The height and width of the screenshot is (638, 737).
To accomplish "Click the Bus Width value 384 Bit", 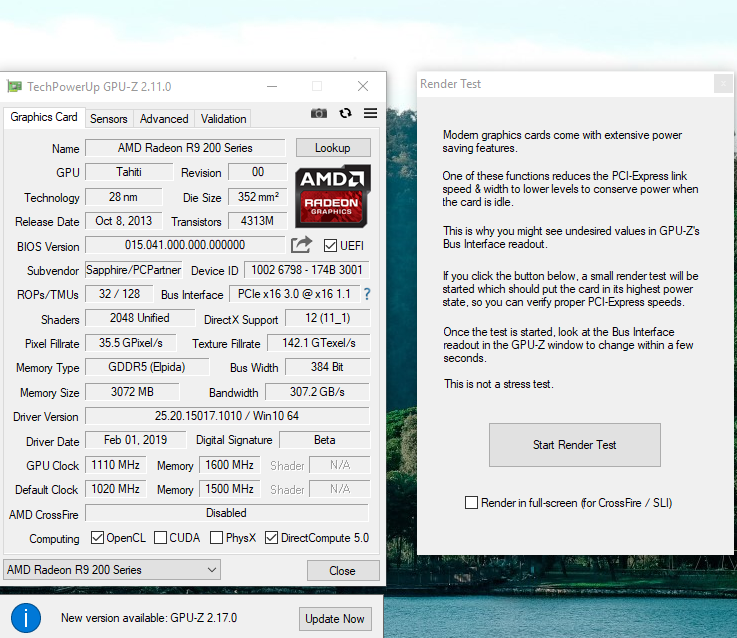I will 328,367.
